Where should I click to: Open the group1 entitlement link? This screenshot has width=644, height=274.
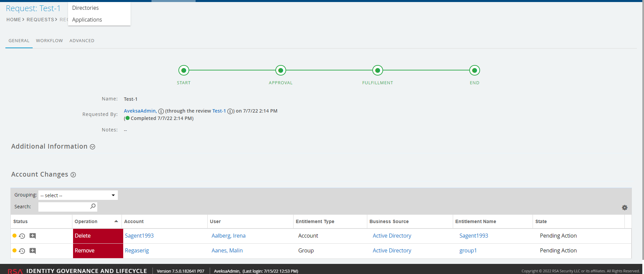pyautogui.click(x=468, y=251)
